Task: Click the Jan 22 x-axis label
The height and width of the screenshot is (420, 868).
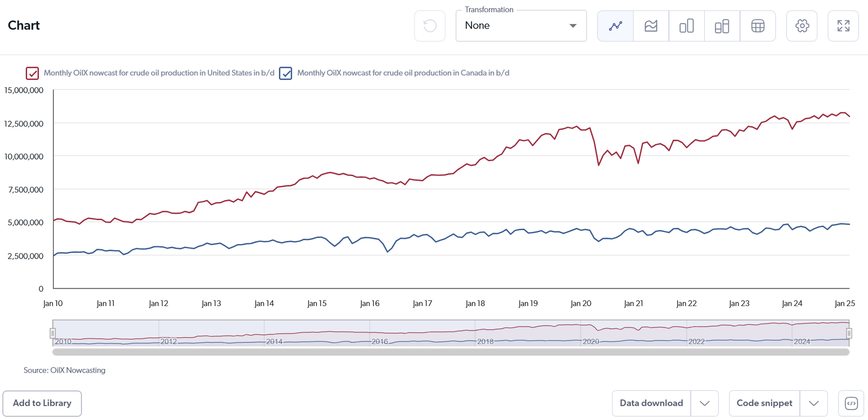Action: click(x=686, y=303)
